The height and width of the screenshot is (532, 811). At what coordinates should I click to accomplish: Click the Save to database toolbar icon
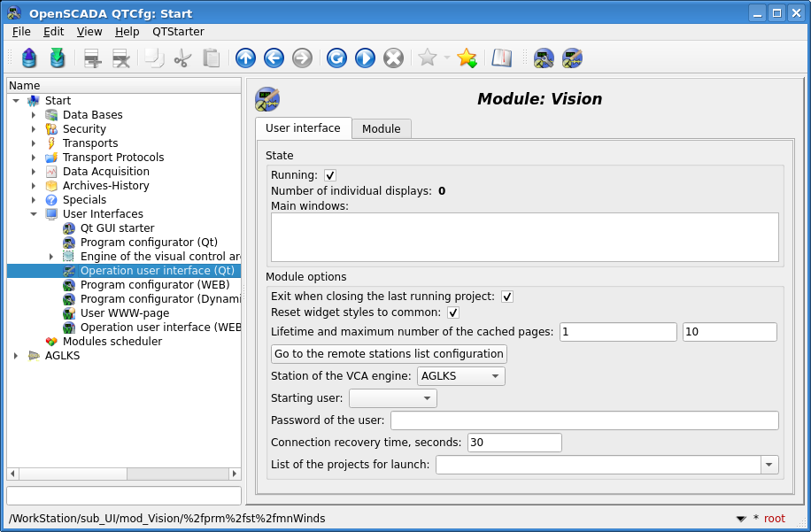tap(58, 58)
